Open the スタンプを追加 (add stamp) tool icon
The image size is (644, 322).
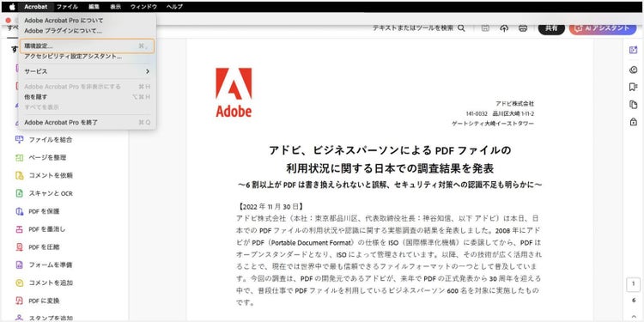pyautogui.click(x=19, y=318)
